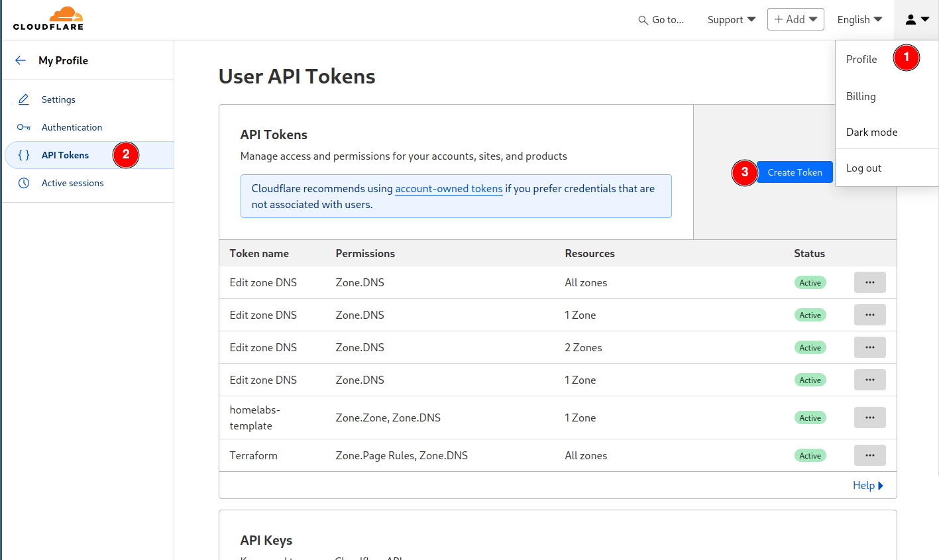
Task: Open options for the 2 Zones token row
Action: (870, 347)
